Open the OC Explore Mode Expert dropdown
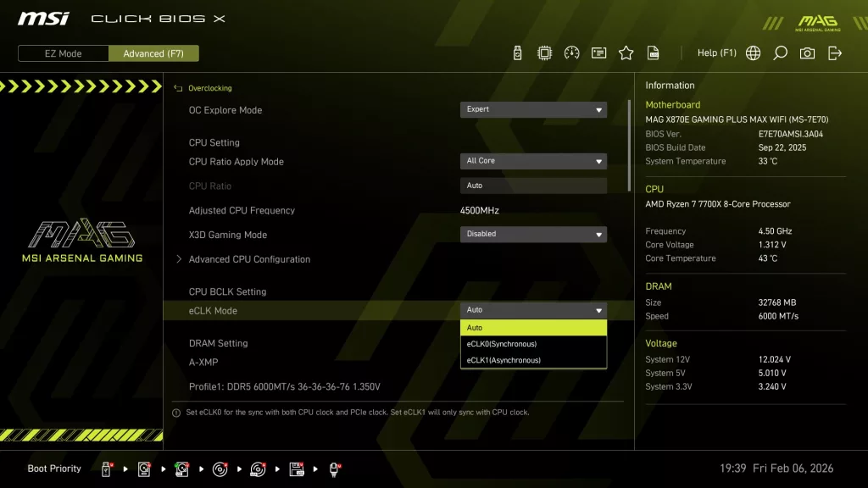Viewport: 868px width, 488px height. [533, 109]
